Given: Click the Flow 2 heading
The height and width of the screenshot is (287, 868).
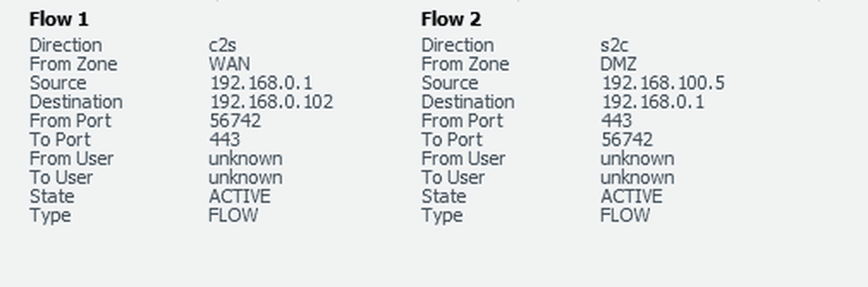Looking at the screenshot, I should [x=451, y=20].
